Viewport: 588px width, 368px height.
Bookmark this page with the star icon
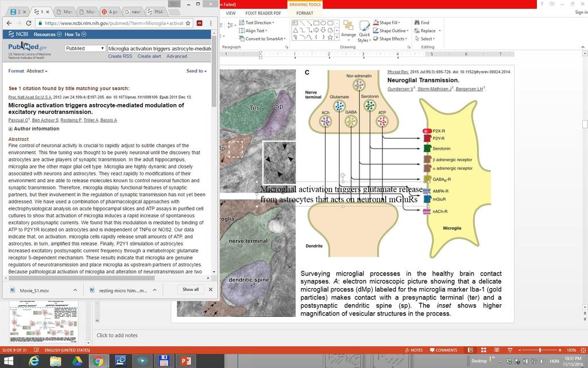188,23
